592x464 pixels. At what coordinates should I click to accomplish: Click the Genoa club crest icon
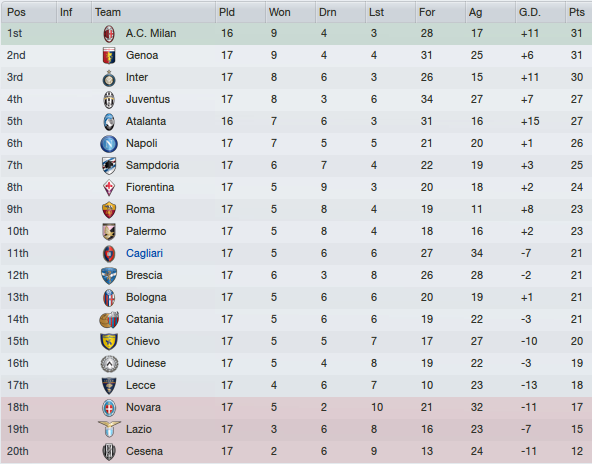click(109, 55)
